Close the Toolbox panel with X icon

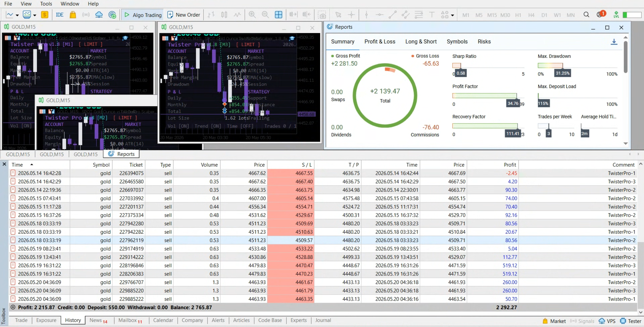[4, 164]
